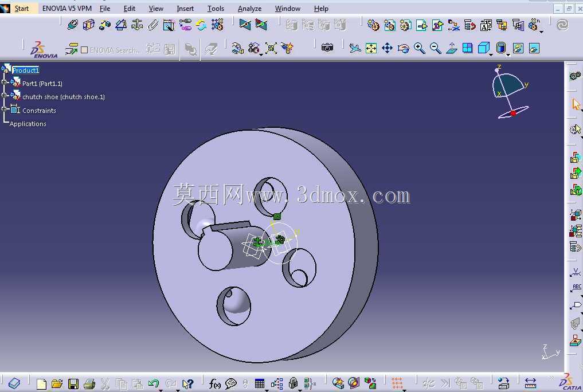The width and height of the screenshot is (583, 392).
Task: Click the Capture camera icon
Action: tap(327, 48)
